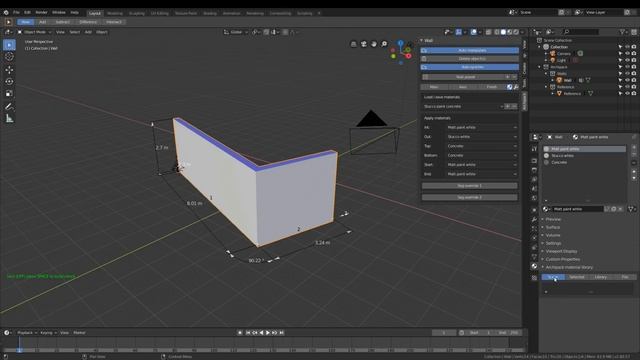Screen dimensions: 640x360
Task: Click the zoom magnifier icon in viewport
Action: click(384, 44)
